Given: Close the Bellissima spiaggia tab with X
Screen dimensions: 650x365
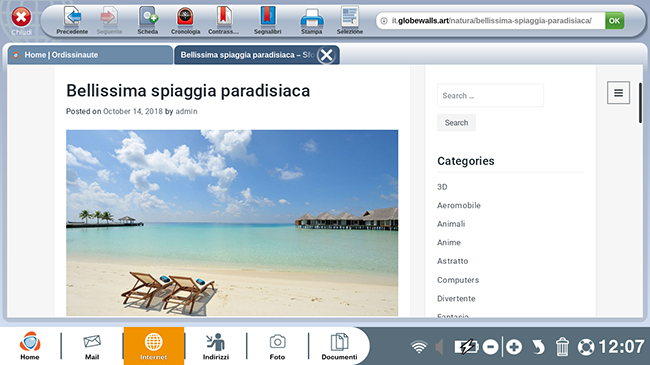Looking at the screenshot, I should [x=327, y=55].
